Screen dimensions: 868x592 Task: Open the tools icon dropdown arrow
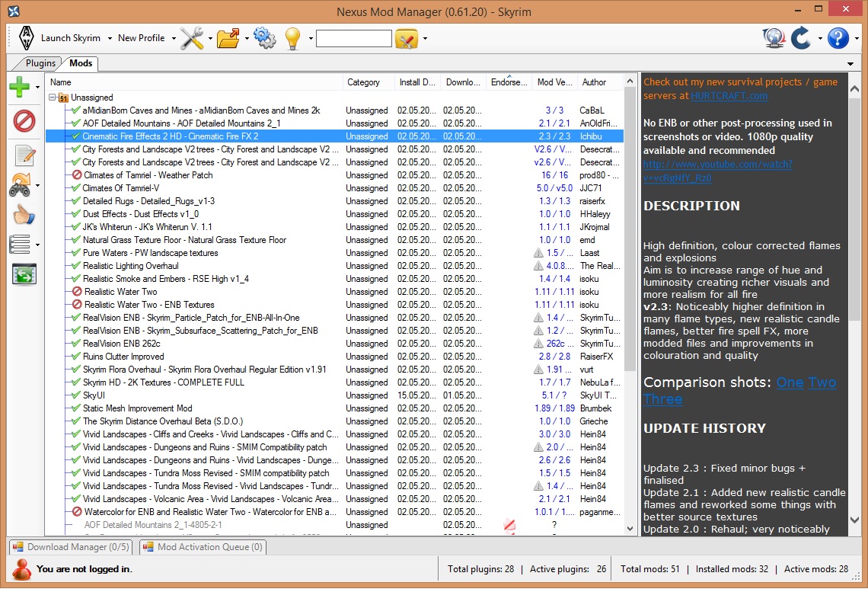tap(210, 39)
